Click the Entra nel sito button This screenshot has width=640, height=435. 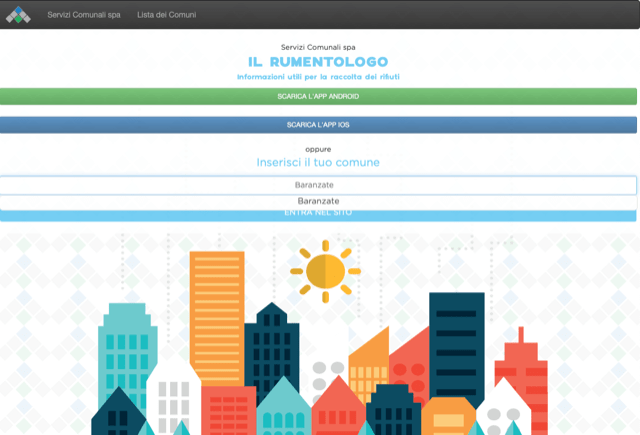pos(318,215)
